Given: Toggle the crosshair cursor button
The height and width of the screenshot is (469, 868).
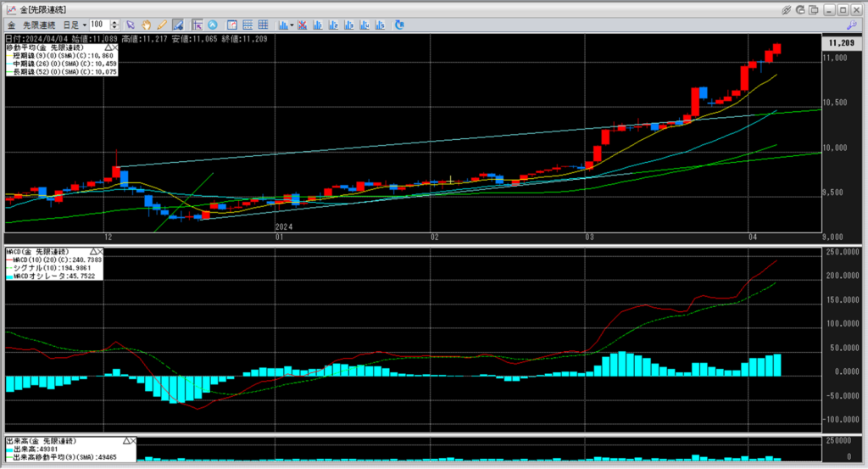Looking at the screenshot, I should pos(197,25).
